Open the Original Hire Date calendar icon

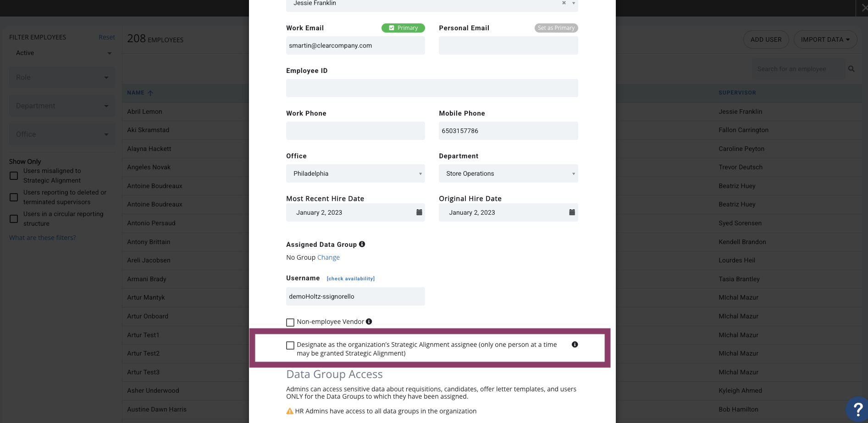click(572, 212)
